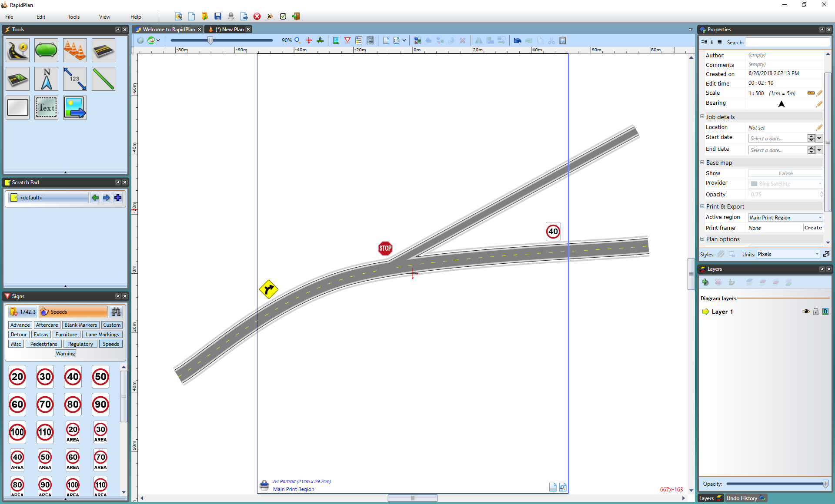Image resolution: width=835 pixels, height=504 pixels.
Task: Pick the 40 AREA speed sign
Action: point(17,460)
